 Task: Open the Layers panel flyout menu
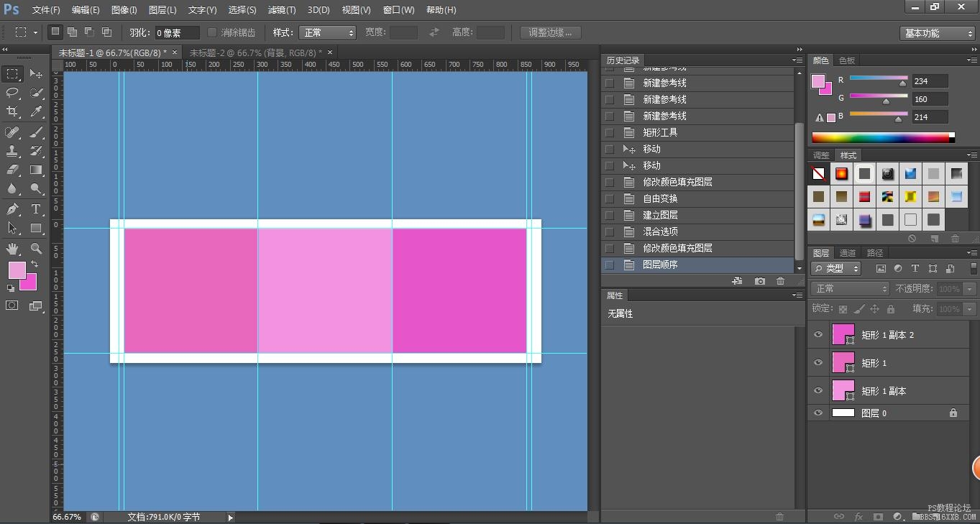click(x=972, y=253)
